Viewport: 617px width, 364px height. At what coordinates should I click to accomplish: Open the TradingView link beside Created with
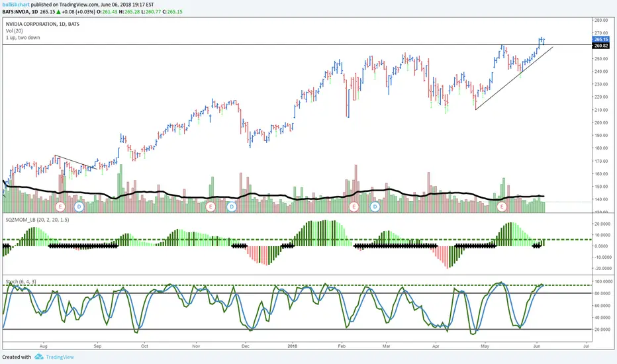coord(60,357)
